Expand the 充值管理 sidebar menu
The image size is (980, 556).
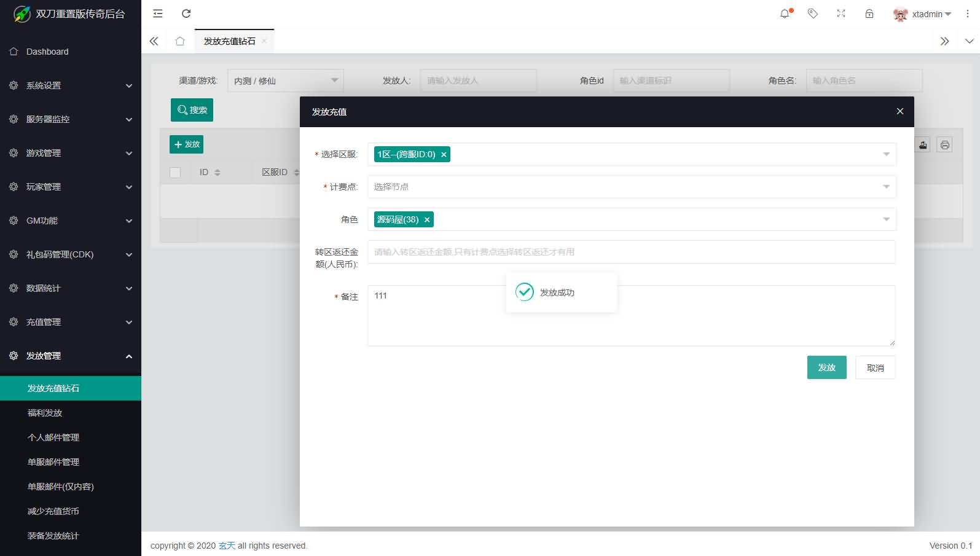click(x=71, y=322)
